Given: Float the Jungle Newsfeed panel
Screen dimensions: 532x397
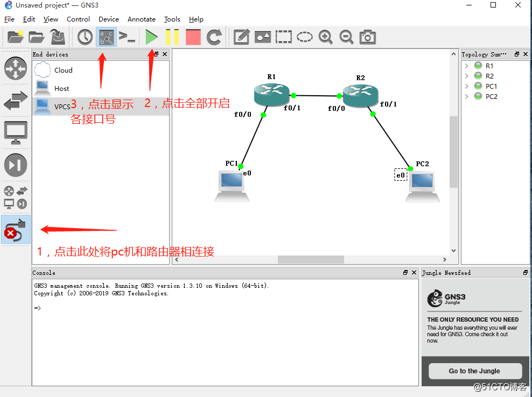Looking at the screenshot, I should click(x=526, y=272).
